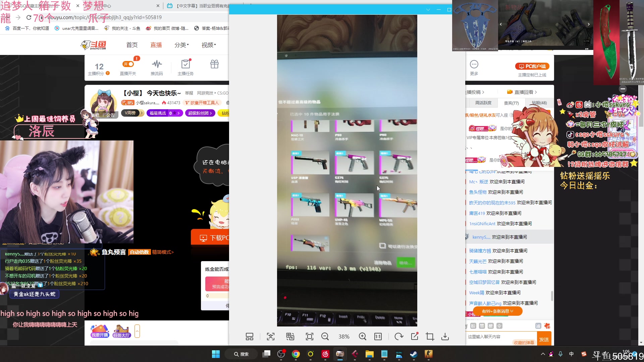The height and width of the screenshot is (362, 644).
Task: Expand the panel beside 任务大厅
Action: pyautogui.click(x=137, y=331)
